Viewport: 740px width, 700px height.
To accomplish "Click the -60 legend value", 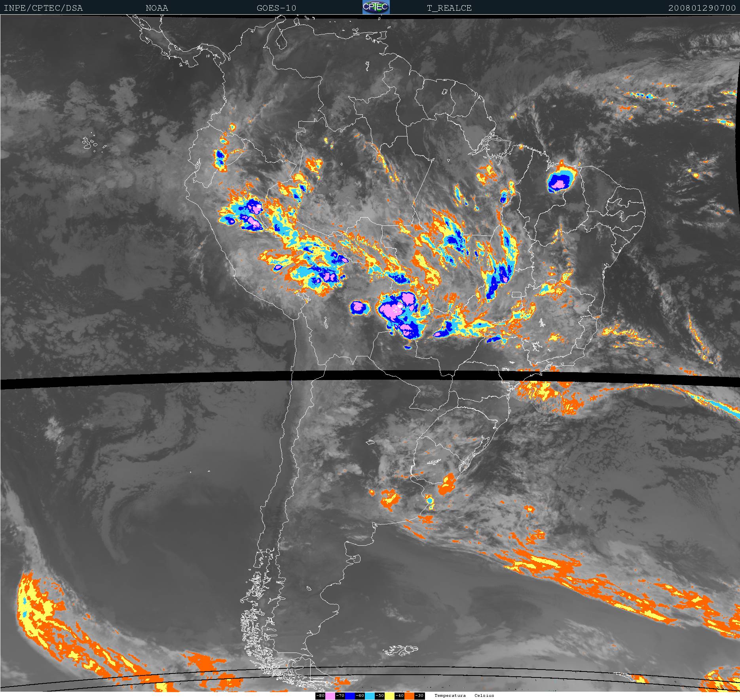I will point(360,696).
